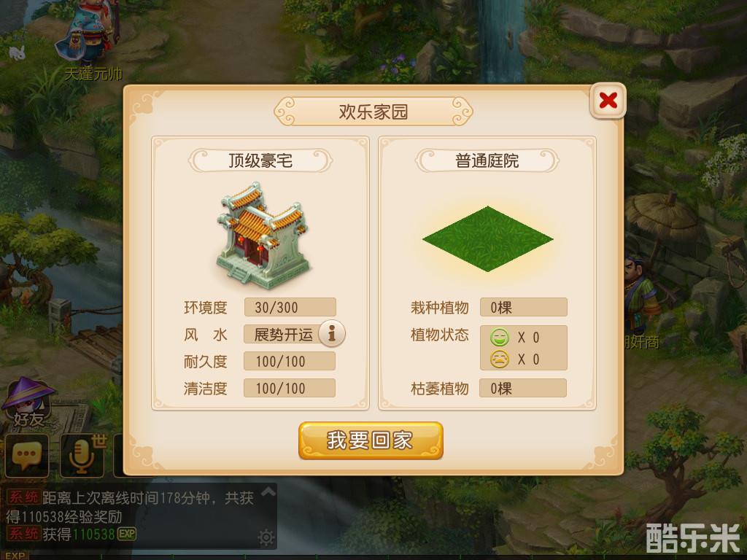Viewport: 747px width, 560px height.
Task: Select the happy green plant status face
Action: [499, 338]
